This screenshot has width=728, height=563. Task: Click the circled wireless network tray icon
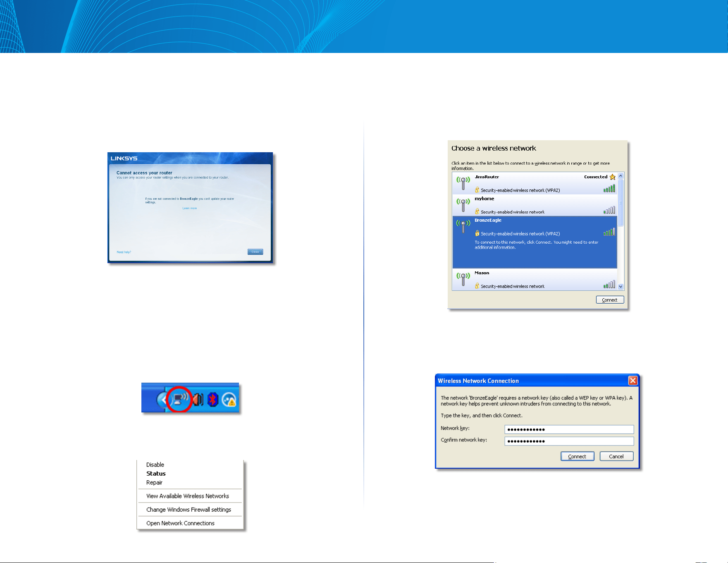(x=179, y=399)
